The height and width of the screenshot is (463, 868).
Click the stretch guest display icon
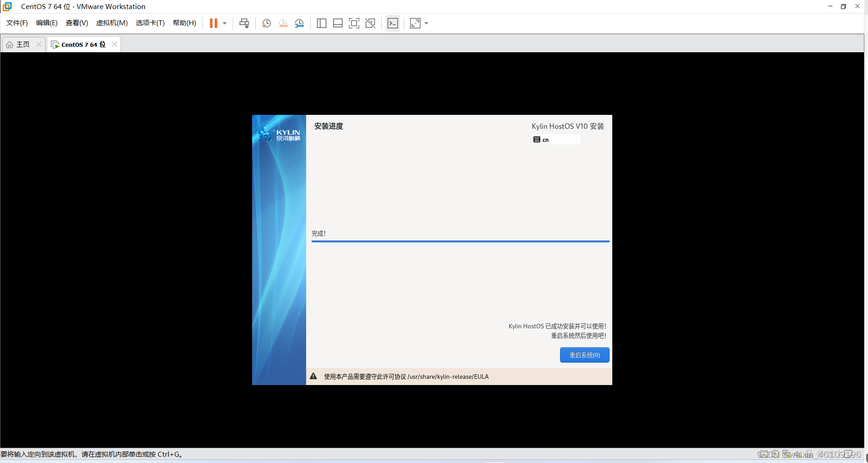pyautogui.click(x=415, y=23)
